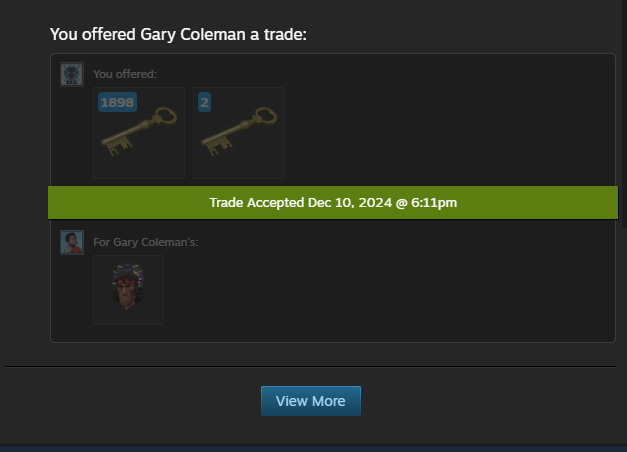Click the feather headdress on the hat item
This screenshot has height=452, width=627.
tap(128, 270)
